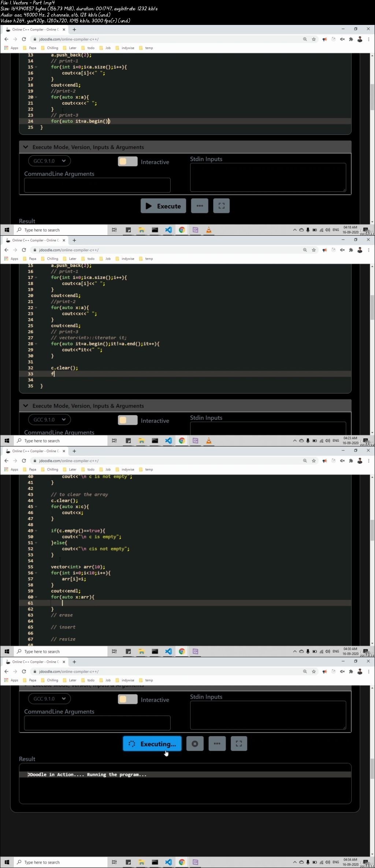Image resolution: width=375 pixels, height=868 pixels.
Task: Fold code at line 15 in 04:18 AM frame
Action: pos(36,67)
